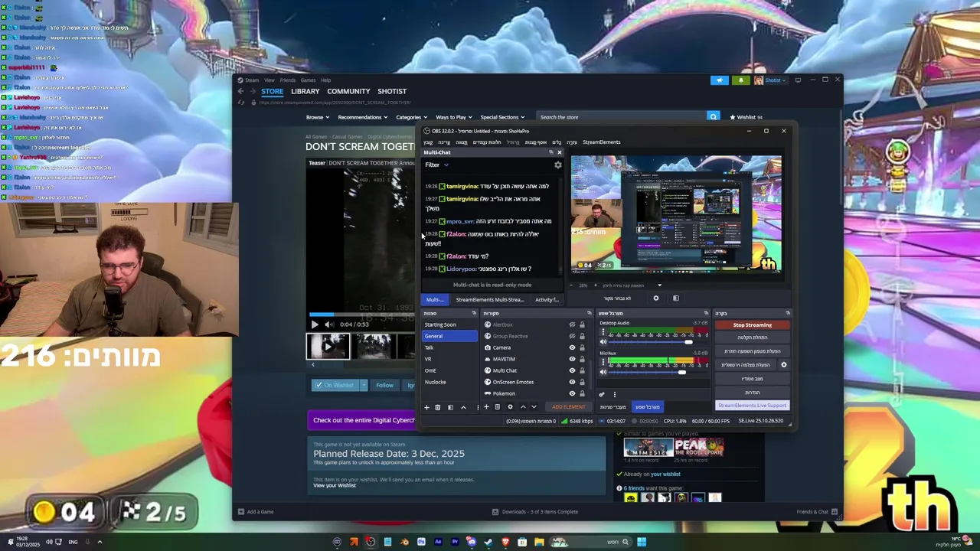
Task: Open source toolbar properties gear below preview
Action: [x=656, y=298]
